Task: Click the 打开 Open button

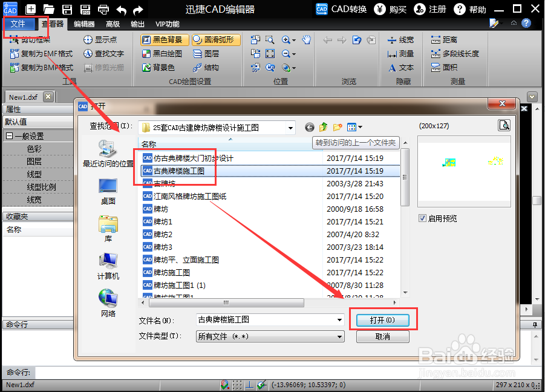Action: click(383, 320)
